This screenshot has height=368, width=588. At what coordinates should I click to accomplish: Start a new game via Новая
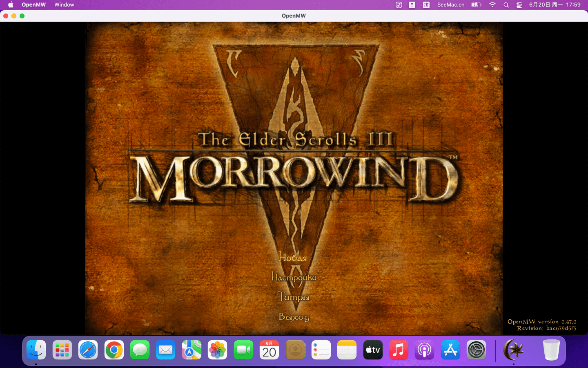point(293,257)
